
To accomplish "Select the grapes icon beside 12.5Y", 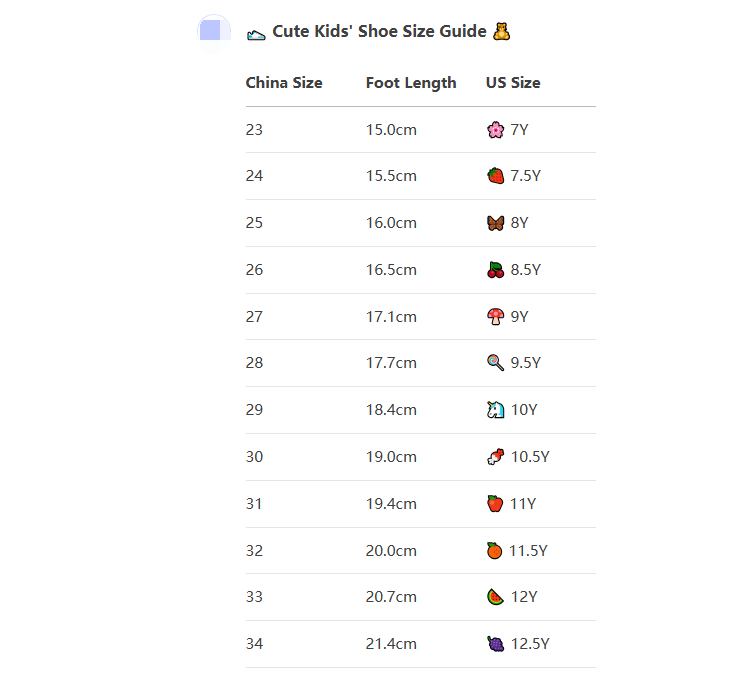I will click(x=495, y=644).
